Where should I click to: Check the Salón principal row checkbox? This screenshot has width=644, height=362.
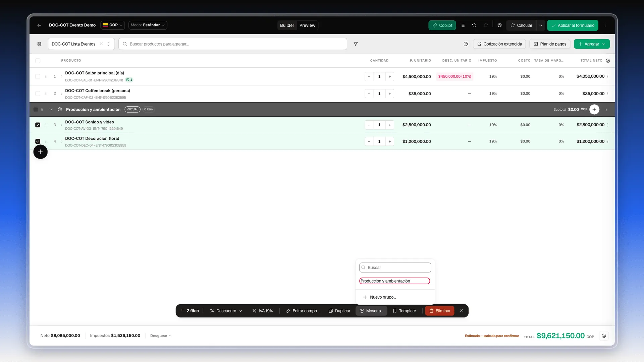(38, 76)
